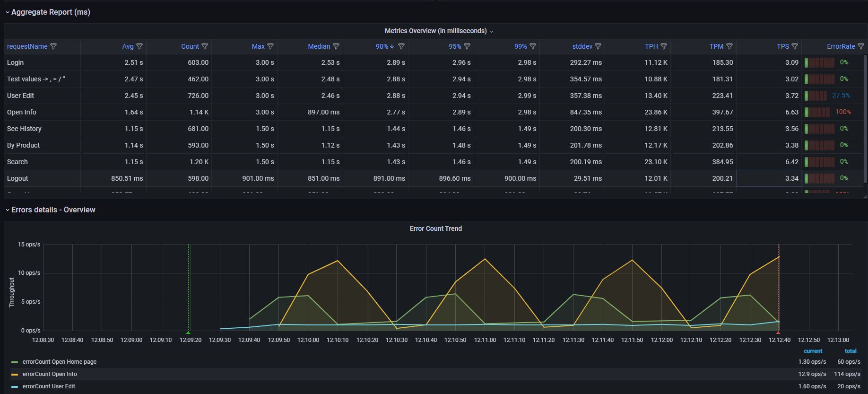Sort table by ErrorRate header
This screenshot has width=868, height=394.
(x=841, y=46)
